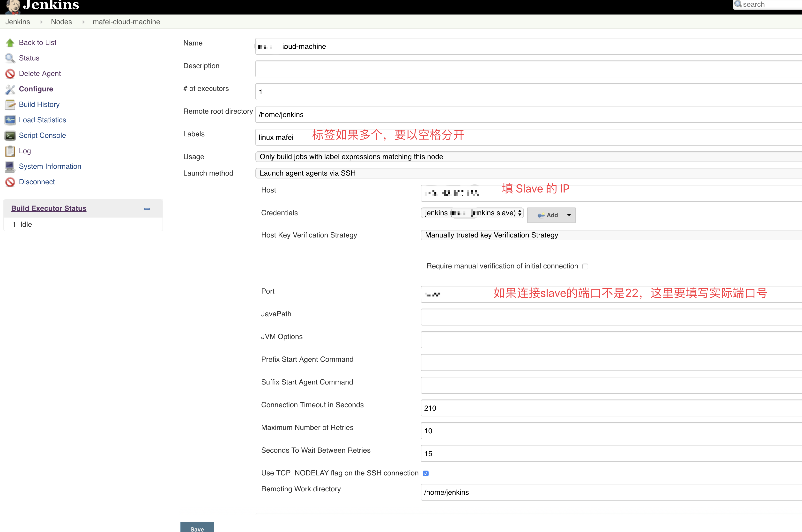
Task: Click the green Back to List arrow icon
Action: pos(10,43)
